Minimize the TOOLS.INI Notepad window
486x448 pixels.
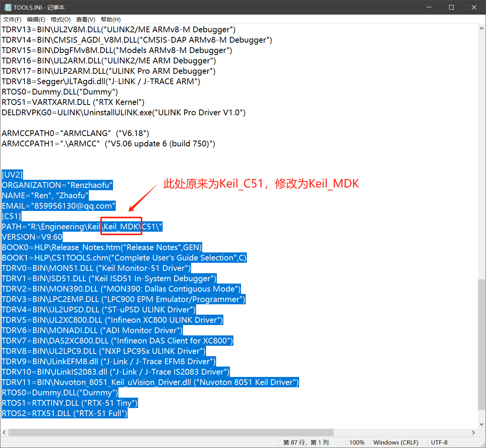(x=429, y=7)
